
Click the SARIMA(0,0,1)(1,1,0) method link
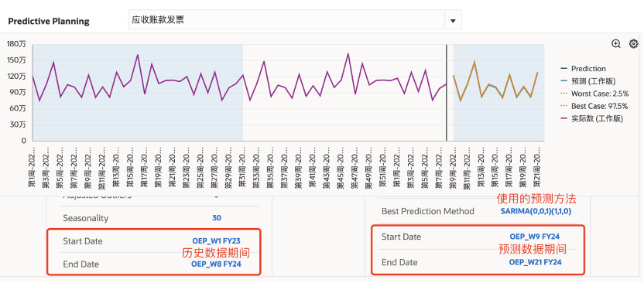tap(536, 212)
